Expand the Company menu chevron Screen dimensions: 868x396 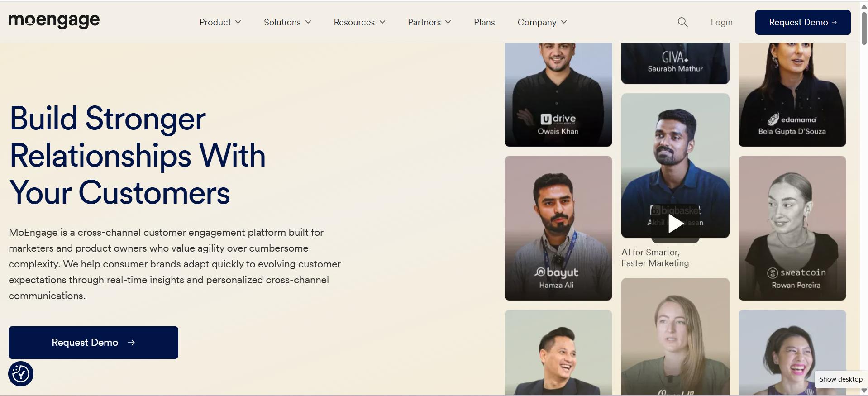564,22
